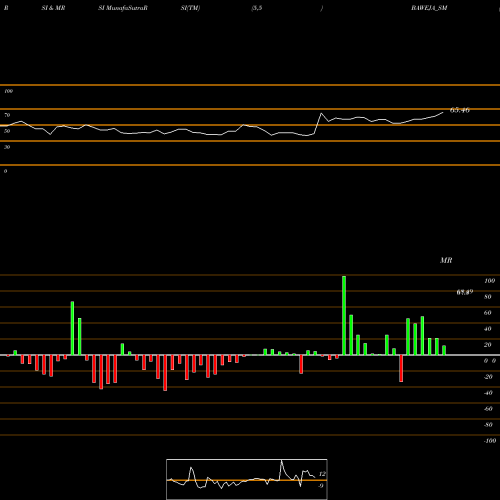Click the 'SI & MR' header label
The width and height of the screenshot is (500, 500).
53,8
